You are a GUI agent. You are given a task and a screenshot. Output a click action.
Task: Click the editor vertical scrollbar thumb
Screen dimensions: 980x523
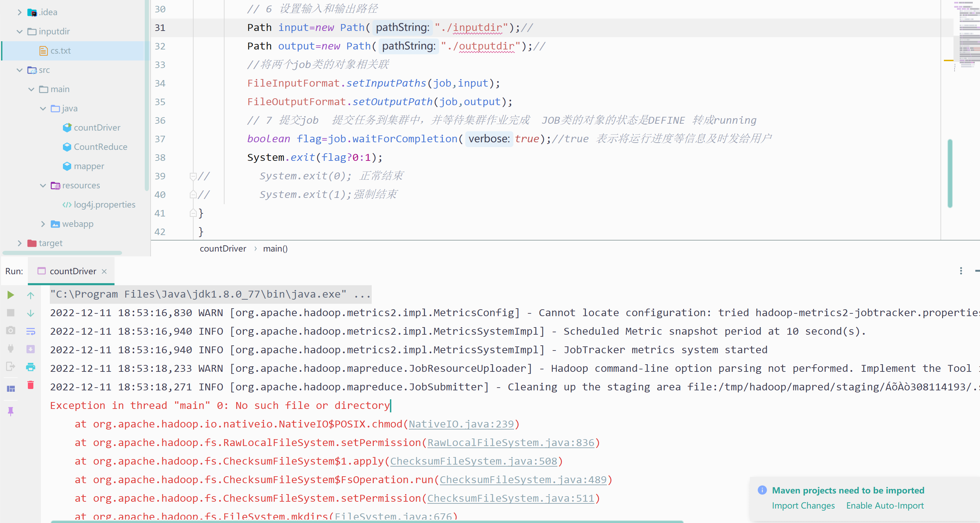(949, 173)
